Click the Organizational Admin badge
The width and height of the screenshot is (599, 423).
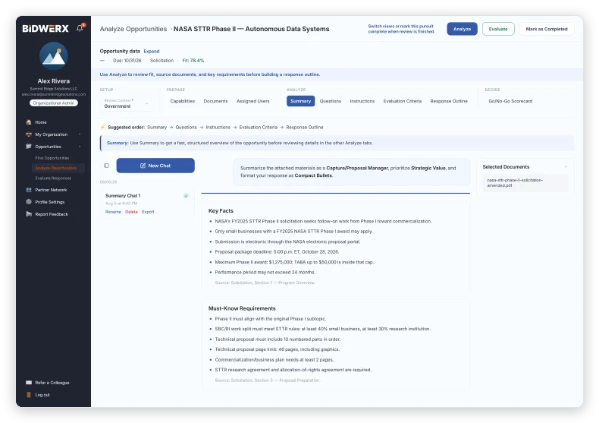click(x=53, y=103)
